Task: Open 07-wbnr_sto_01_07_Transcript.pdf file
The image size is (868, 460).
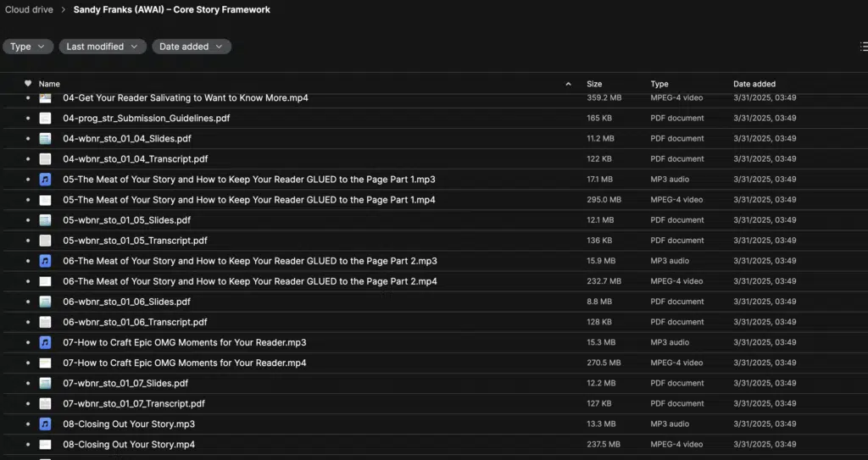Action: coord(134,403)
